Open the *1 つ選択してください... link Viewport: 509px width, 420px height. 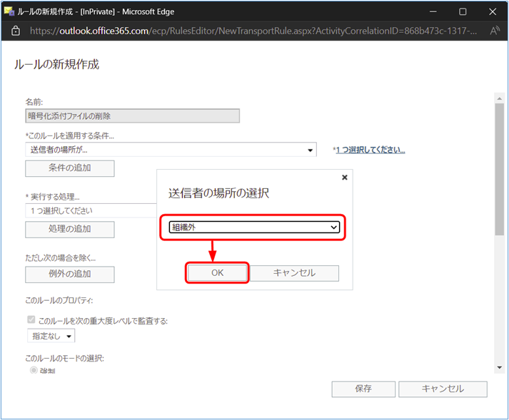click(369, 150)
